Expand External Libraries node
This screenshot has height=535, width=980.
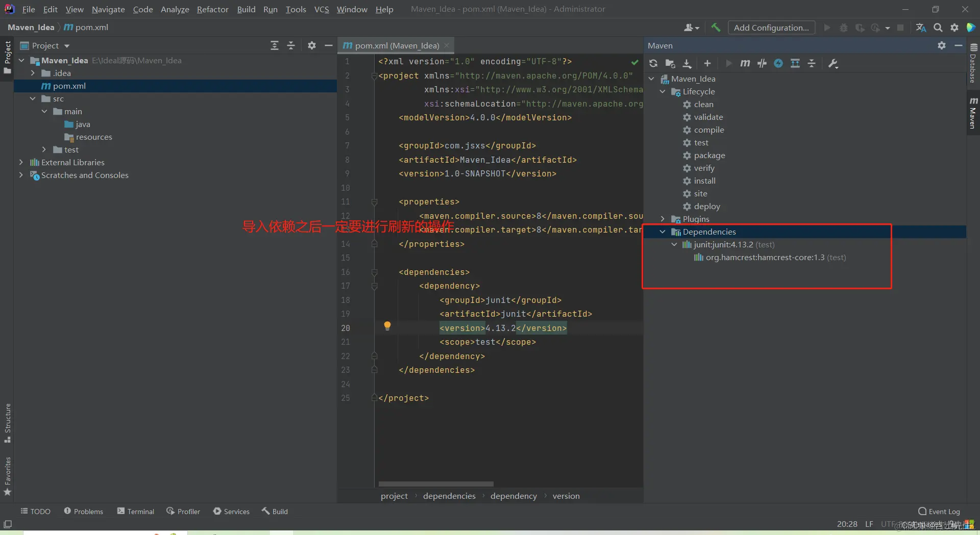click(x=21, y=162)
